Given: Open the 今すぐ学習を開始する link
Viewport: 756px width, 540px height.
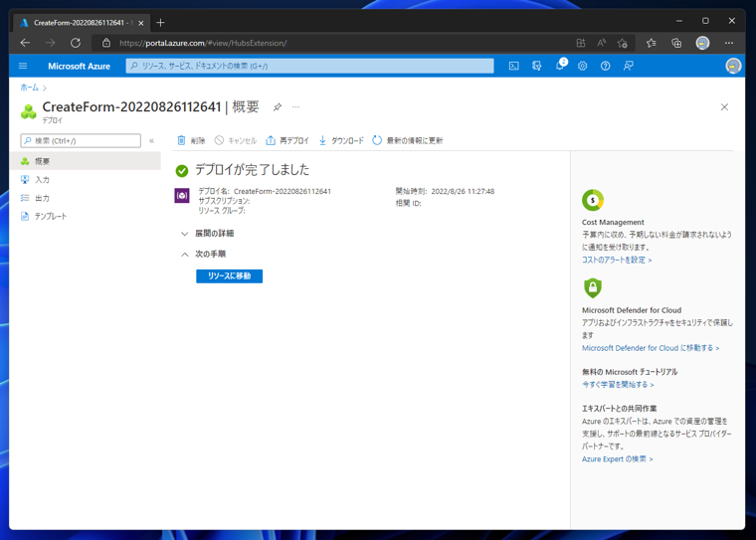Looking at the screenshot, I should click(618, 385).
